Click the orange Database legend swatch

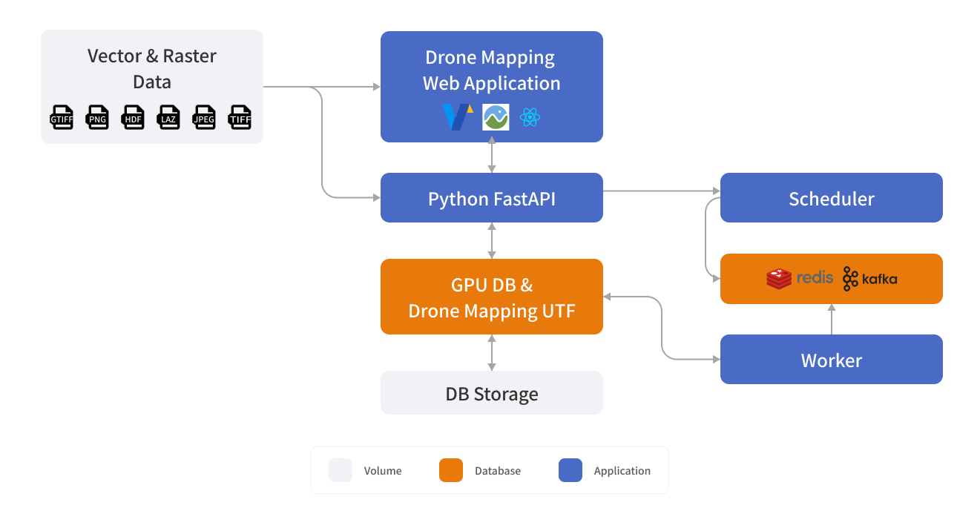451,470
